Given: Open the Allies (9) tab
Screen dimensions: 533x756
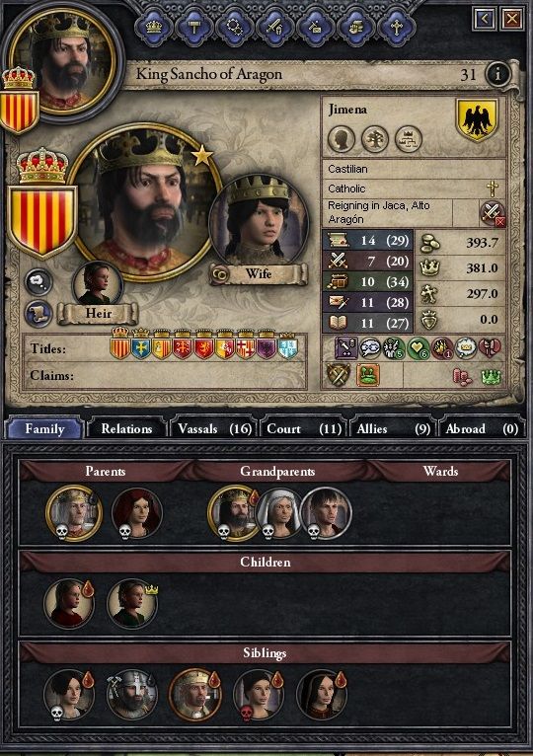Looking at the screenshot, I should [393, 428].
